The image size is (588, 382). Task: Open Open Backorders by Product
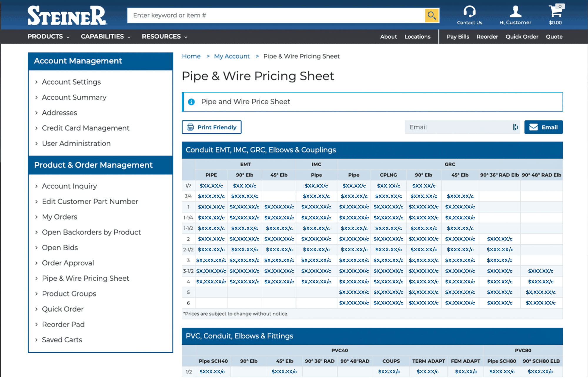click(91, 232)
